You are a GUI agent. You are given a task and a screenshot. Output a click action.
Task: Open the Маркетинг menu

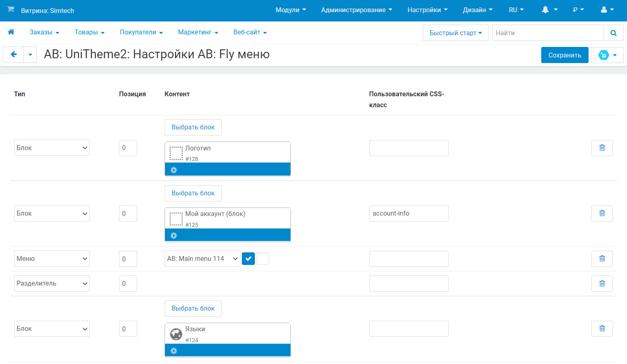click(198, 32)
